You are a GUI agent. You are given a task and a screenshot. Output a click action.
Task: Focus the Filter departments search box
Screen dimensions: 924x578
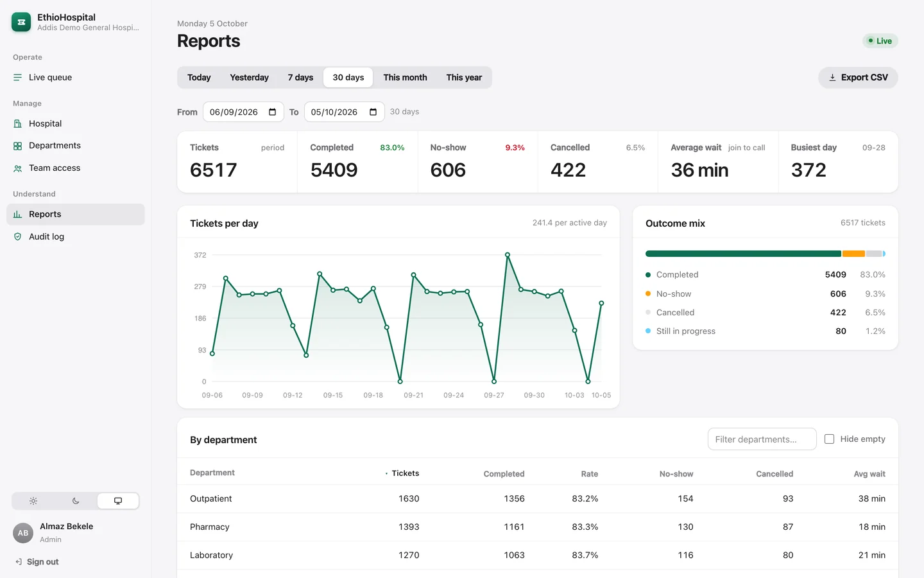762,439
